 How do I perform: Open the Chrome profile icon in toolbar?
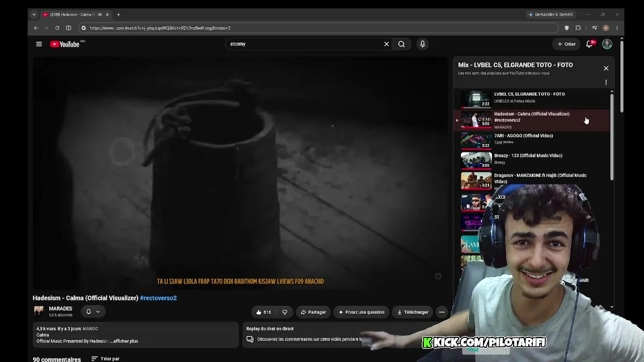606,28
